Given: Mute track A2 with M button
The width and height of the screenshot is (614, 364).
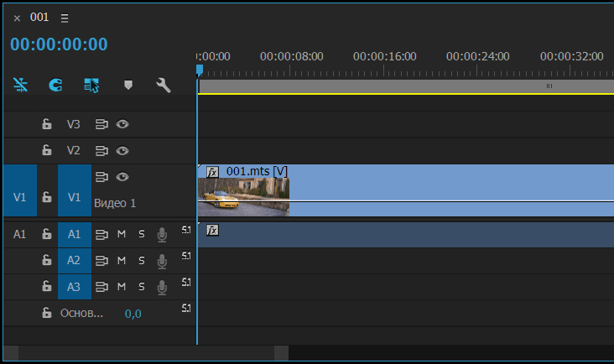Looking at the screenshot, I should click(122, 260).
